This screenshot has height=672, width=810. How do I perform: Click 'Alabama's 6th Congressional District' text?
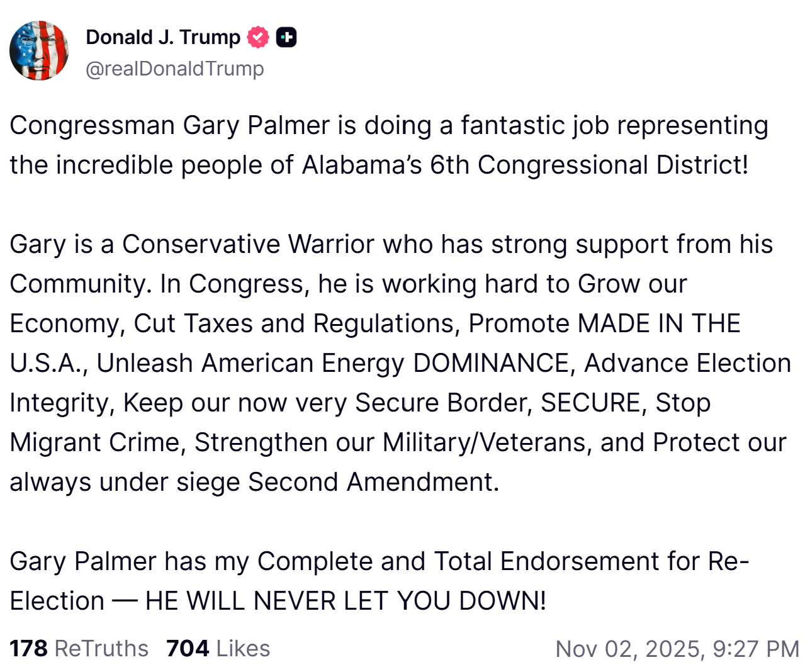[x=525, y=165]
